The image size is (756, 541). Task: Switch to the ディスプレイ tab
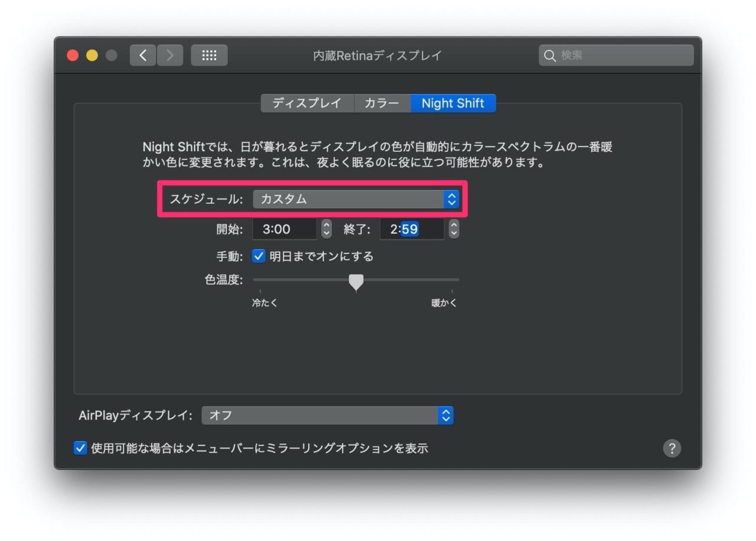(x=307, y=103)
